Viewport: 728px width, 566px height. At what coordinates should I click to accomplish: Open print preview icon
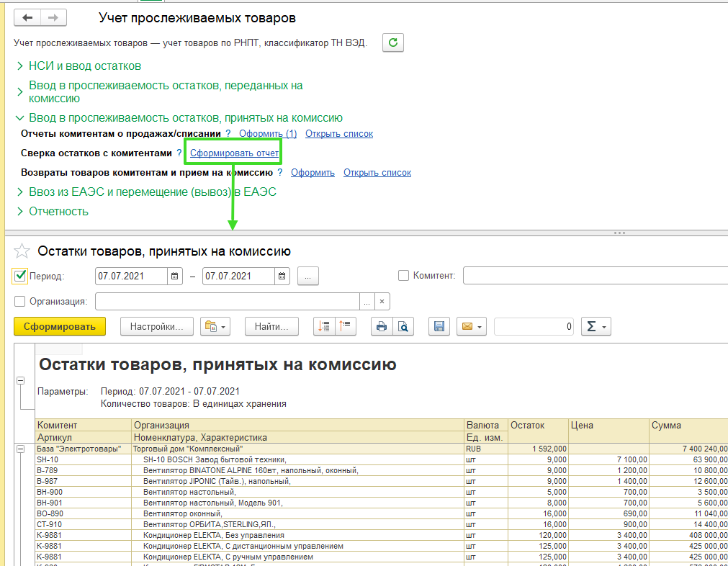pos(403,327)
